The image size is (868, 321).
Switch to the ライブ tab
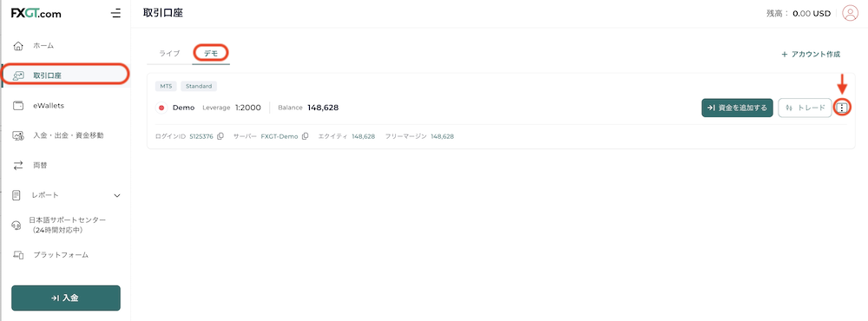coord(169,54)
